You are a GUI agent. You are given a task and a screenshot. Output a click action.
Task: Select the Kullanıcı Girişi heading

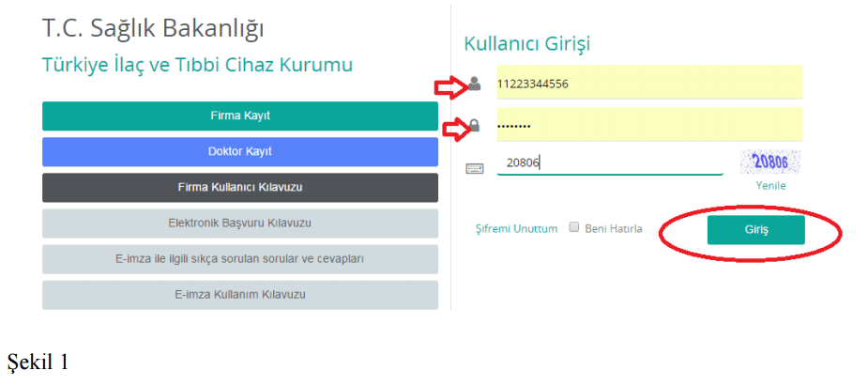tap(527, 43)
